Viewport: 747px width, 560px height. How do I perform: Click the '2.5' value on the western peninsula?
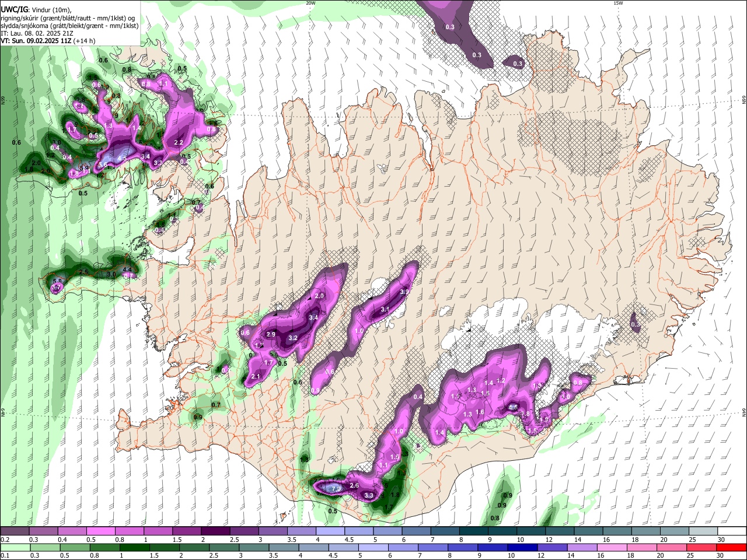pyautogui.click(x=83, y=272)
